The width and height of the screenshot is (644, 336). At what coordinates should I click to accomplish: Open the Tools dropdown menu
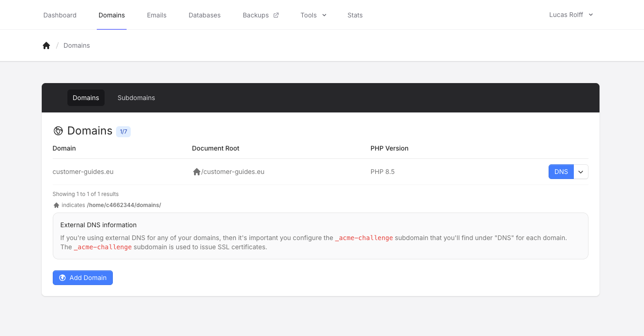tap(313, 15)
